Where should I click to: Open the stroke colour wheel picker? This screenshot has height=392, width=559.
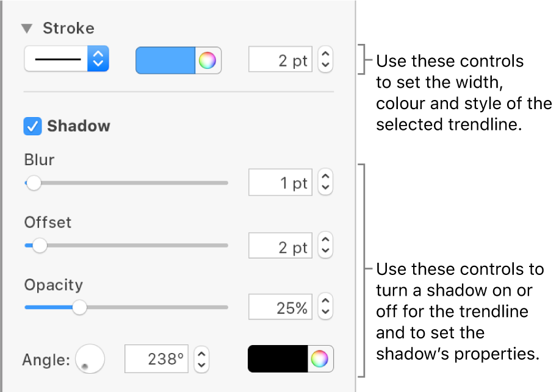tap(208, 60)
